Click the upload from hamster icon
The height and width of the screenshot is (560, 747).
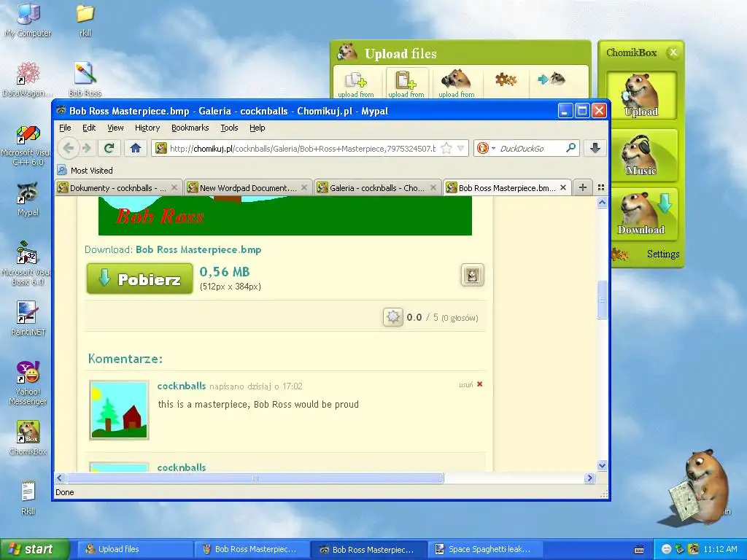(457, 83)
